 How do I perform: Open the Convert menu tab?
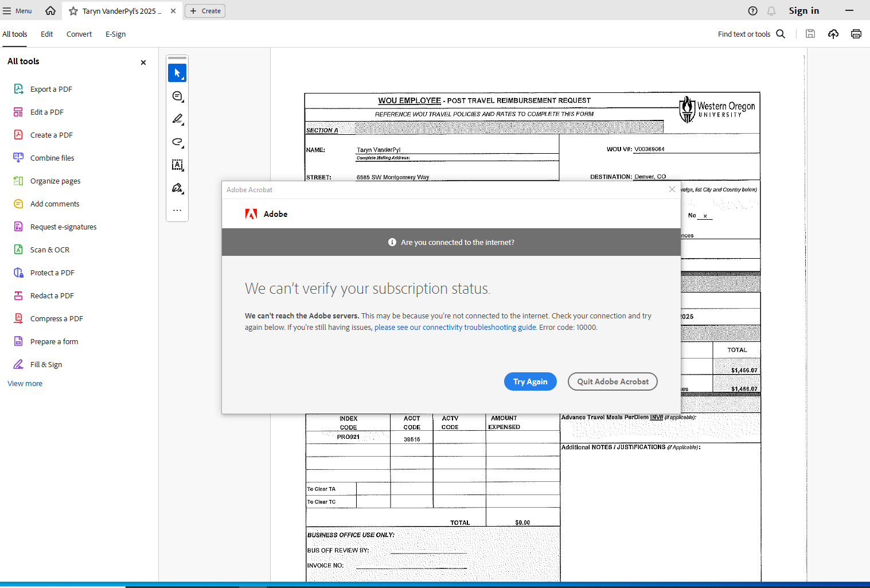click(x=79, y=34)
